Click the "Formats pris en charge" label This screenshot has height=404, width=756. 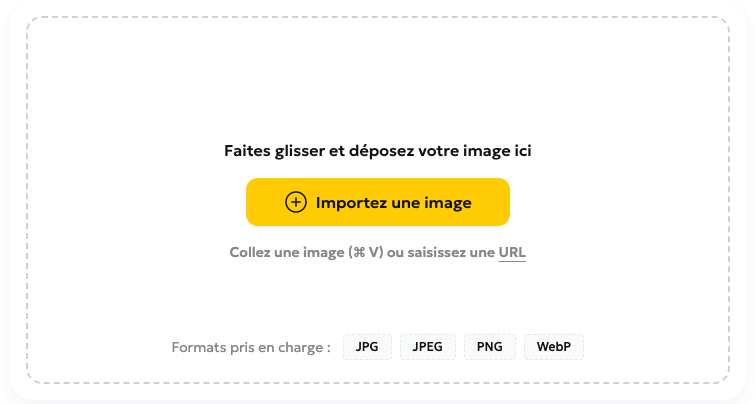(x=251, y=348)
